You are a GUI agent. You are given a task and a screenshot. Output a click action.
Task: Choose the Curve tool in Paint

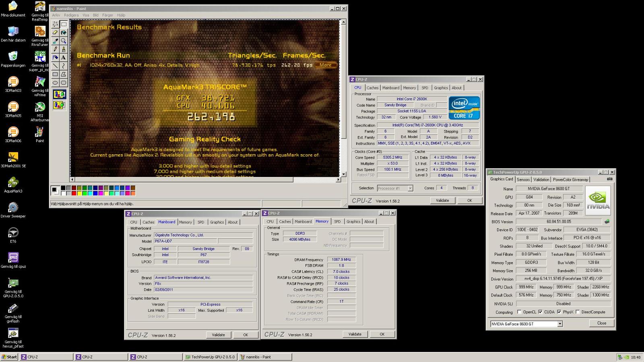pyautogui.click(x=64, y=66)
